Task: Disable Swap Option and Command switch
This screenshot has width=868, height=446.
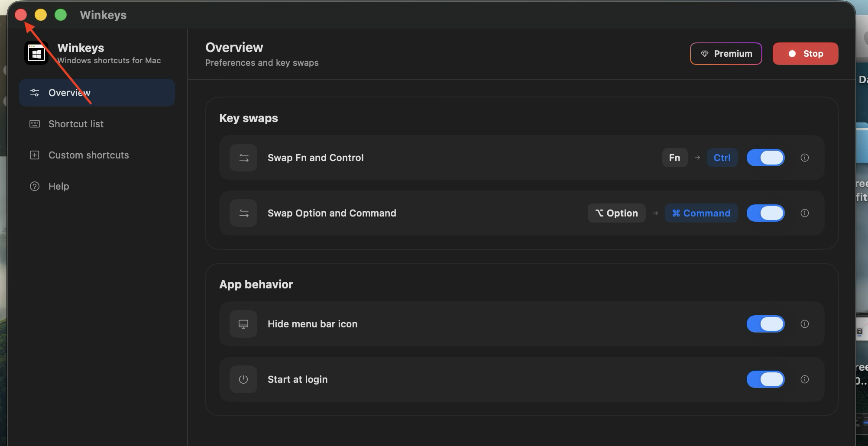Action: [x=766, y=213]
